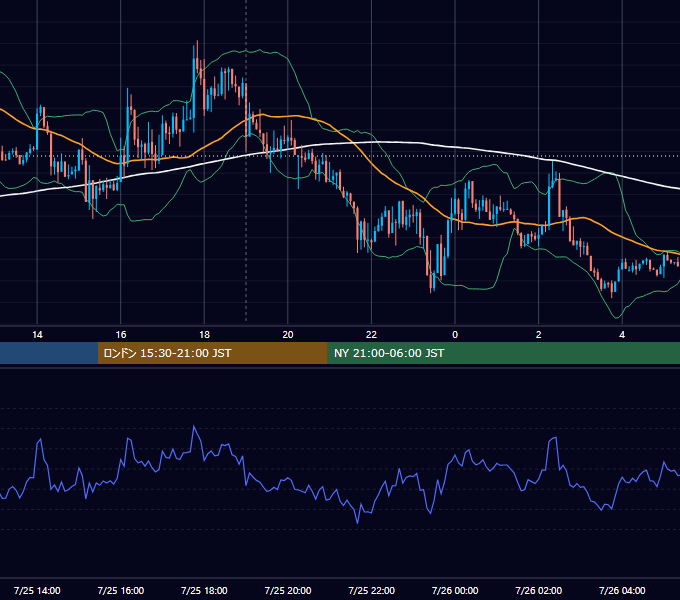
Task: Click the 2 hour tick label
Action: [x=539, y=335]
